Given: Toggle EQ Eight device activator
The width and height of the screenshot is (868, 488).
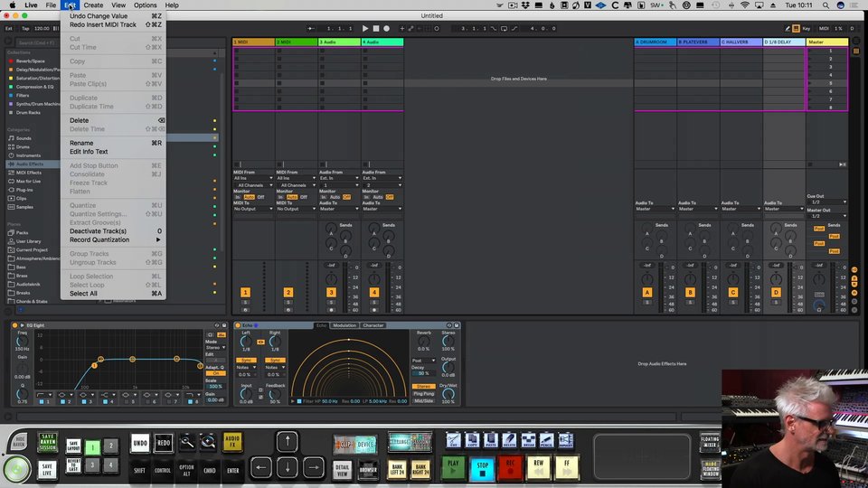Looking at the screenshot, I should (x=15, y=325).
